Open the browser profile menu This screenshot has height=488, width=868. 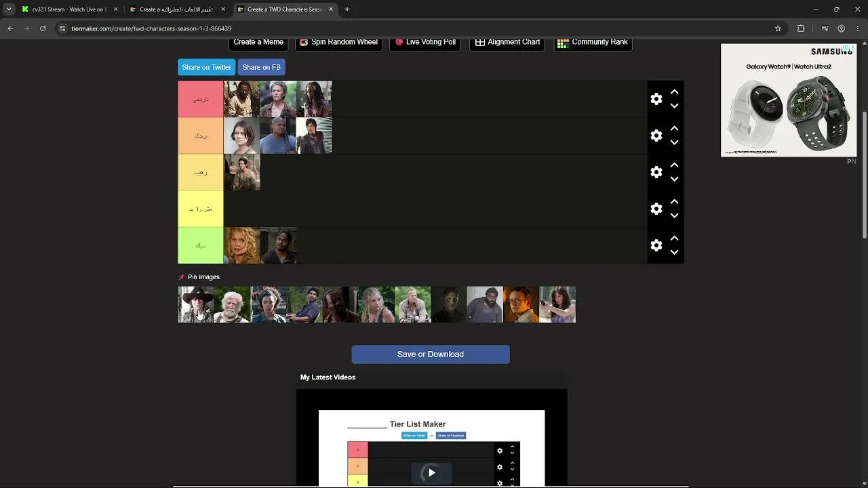tap(841, 28)
